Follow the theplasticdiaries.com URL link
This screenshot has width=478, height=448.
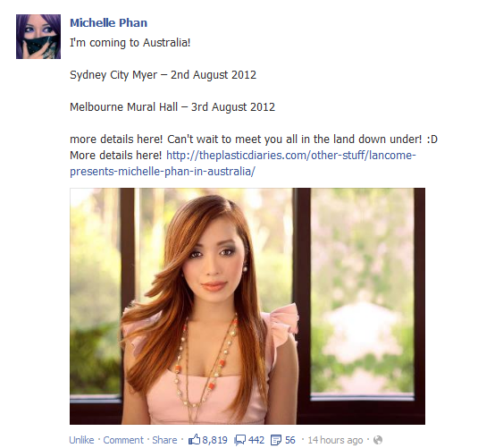click(x=291, y=156)
